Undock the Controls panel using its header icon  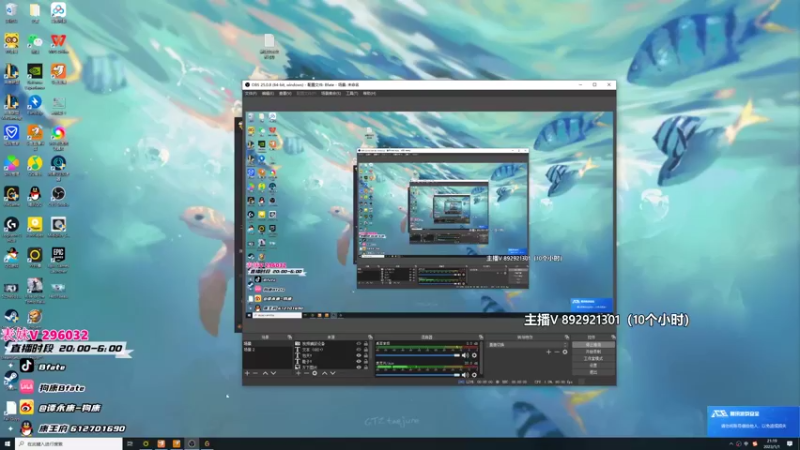point(612,337)
